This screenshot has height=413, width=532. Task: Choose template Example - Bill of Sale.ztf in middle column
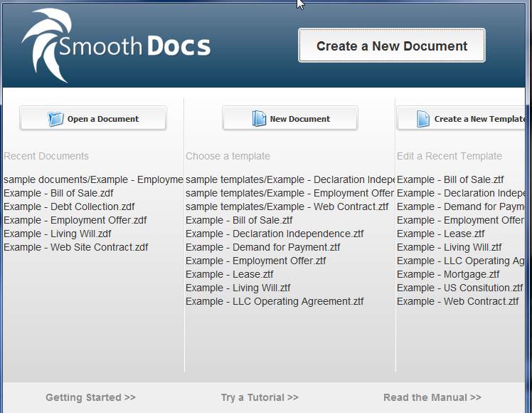[239, 220]
